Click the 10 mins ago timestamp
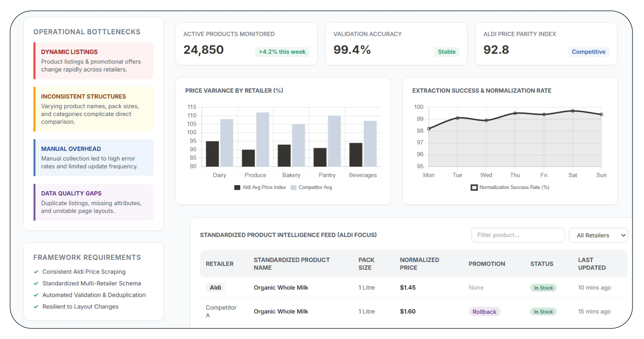Image resolution: width=644 pixels, height=339 pixels. (x=594, y=288)
